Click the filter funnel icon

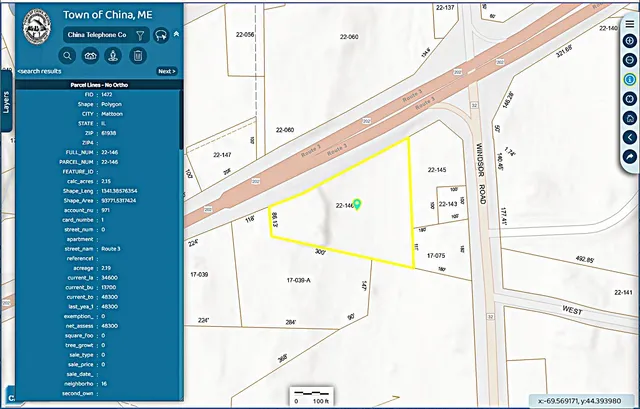(x=140, y=35)
